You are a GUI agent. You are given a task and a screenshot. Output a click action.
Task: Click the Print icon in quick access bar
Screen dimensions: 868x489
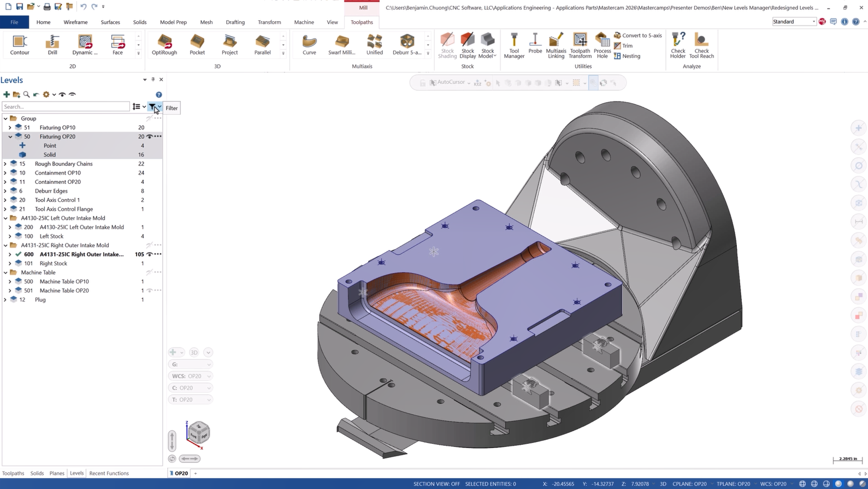pos(47,7)
